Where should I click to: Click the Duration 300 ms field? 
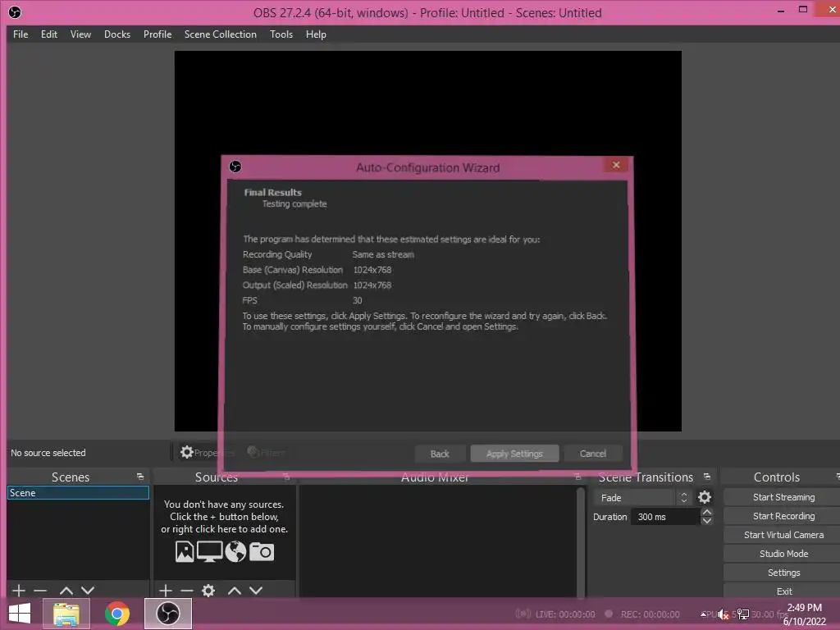pos(666,517)
